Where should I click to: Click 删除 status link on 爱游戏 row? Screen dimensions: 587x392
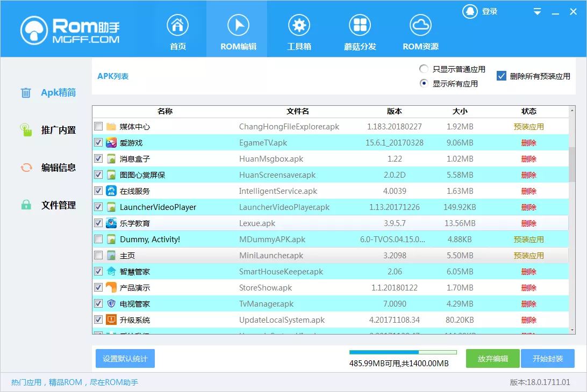[x=528, y=142]
